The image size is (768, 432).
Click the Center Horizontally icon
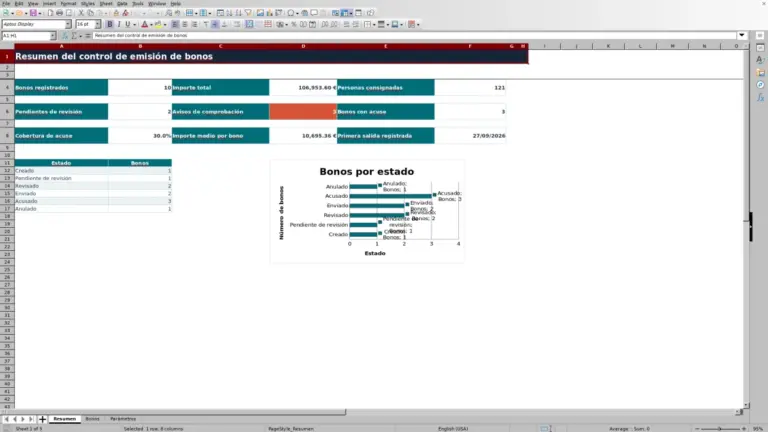point(185,24)
